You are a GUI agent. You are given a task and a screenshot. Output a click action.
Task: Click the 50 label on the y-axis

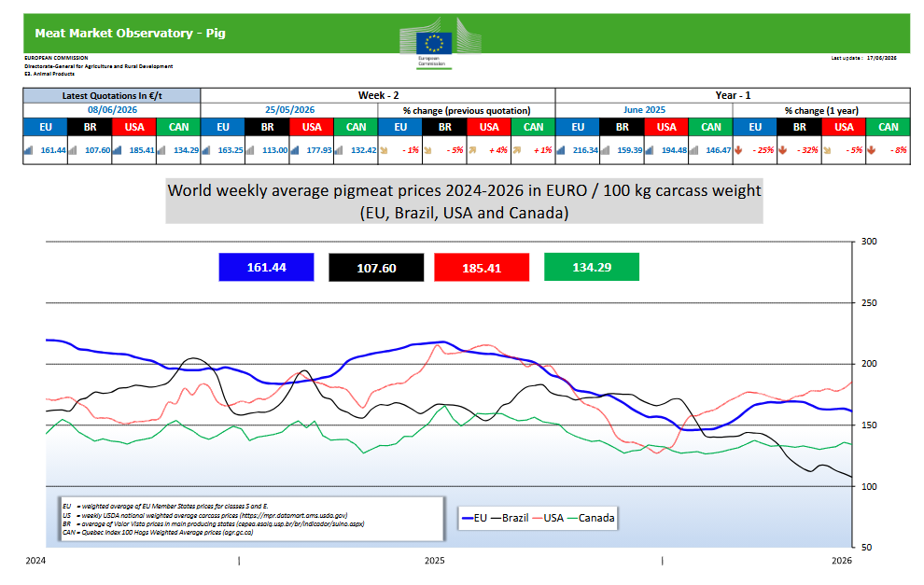click(x=866, y=548)
